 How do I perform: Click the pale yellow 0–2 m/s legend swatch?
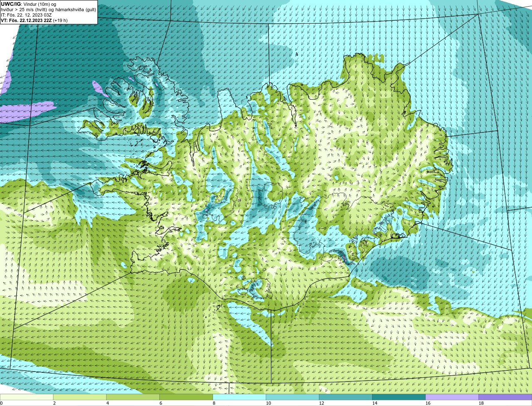pos(27,397)
